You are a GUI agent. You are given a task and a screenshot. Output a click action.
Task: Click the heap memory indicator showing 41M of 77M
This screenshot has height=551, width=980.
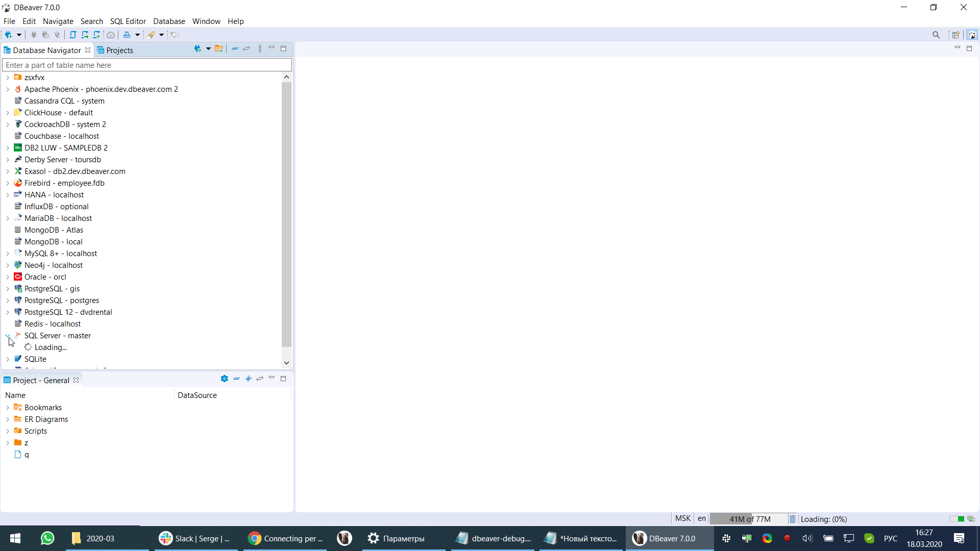tap(749, 518)
